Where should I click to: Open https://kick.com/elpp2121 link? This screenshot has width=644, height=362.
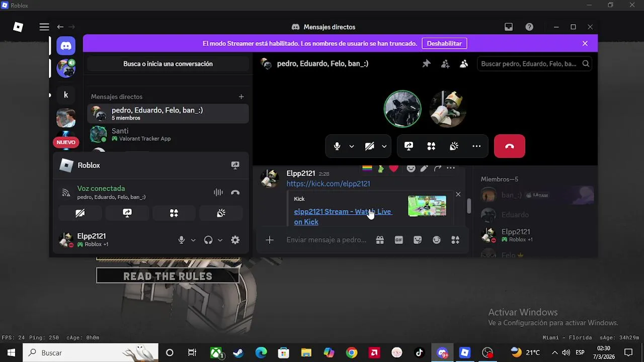328,184
